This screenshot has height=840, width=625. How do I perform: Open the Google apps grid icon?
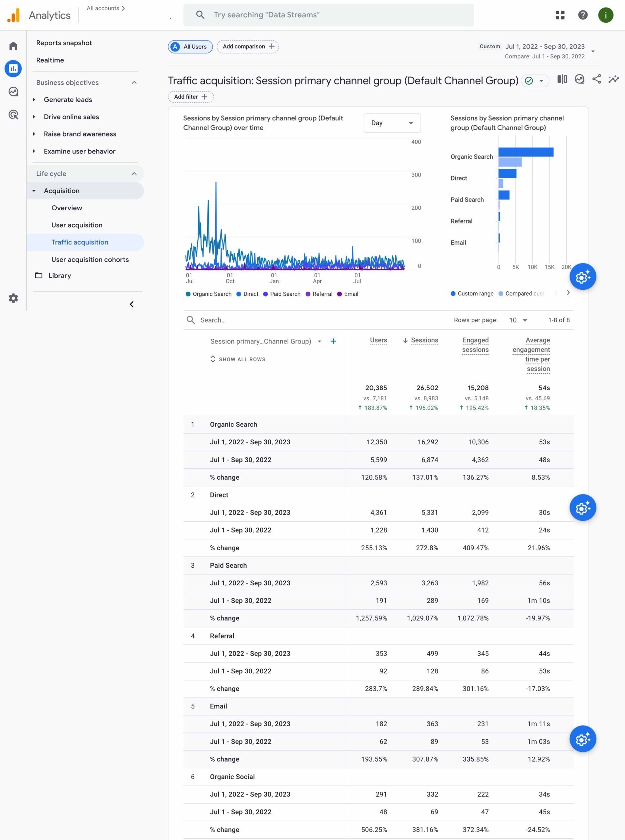[x=560, y=15]
